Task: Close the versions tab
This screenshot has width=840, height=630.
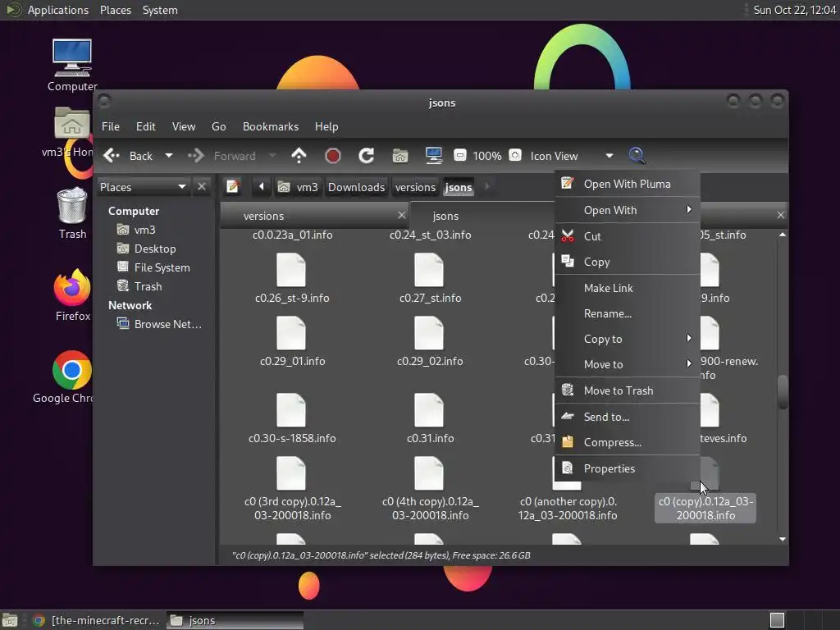Action: (402, 215)
